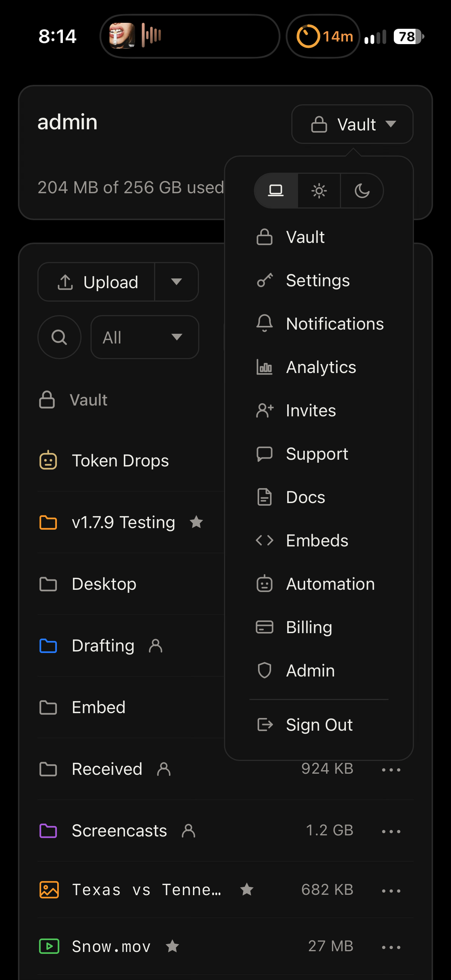Tap the 14m timer indicator
451x980 pixels.
coord(323,36)
